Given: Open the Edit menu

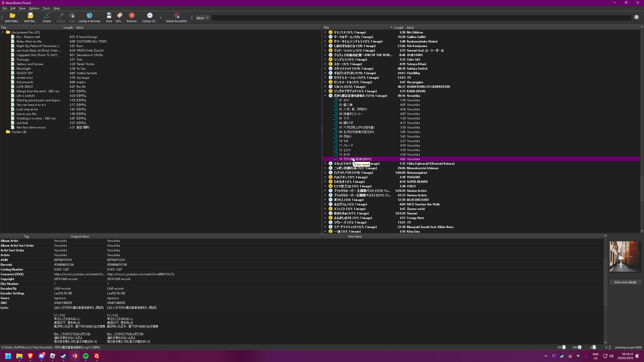Looking at the screenshot, I should [x=13, y=8].
